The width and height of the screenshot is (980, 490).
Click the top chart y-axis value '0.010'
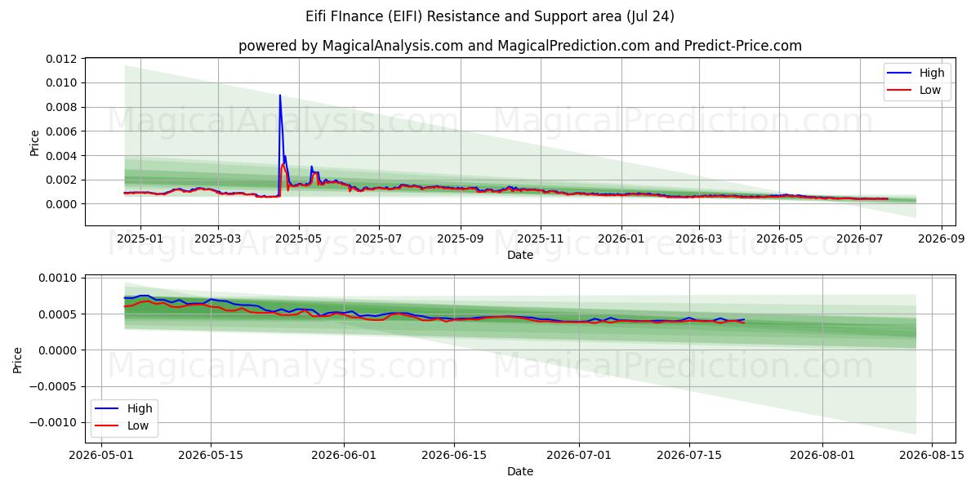[x=62, y=82]
